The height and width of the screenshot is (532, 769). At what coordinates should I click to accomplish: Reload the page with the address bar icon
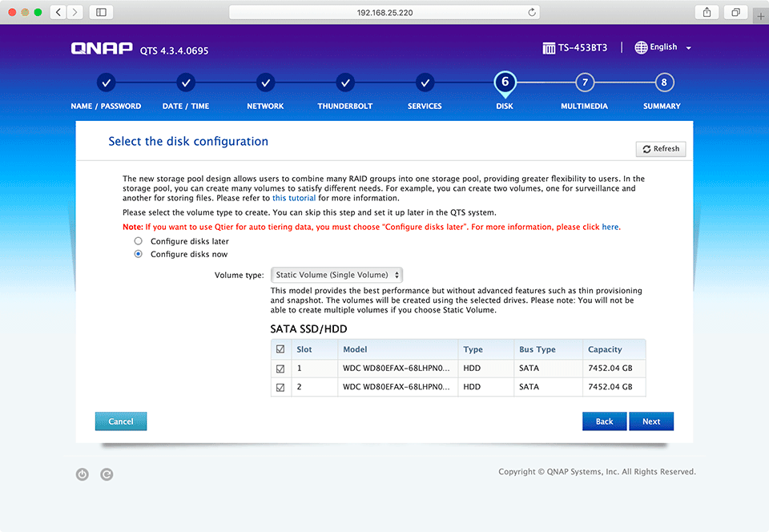[532, 12]
